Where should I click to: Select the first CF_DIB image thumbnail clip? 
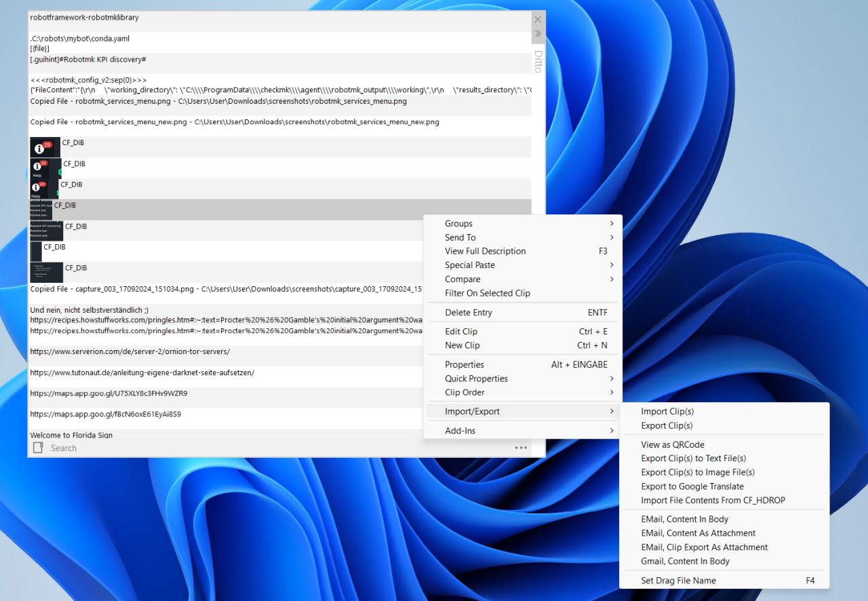45,147
